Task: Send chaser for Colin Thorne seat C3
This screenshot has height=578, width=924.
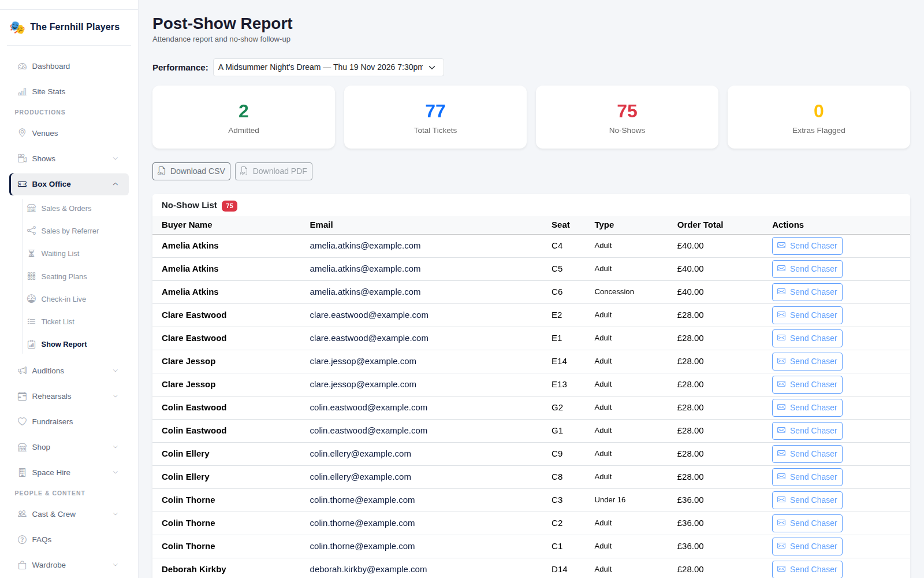Action: (x=807, y=501)
